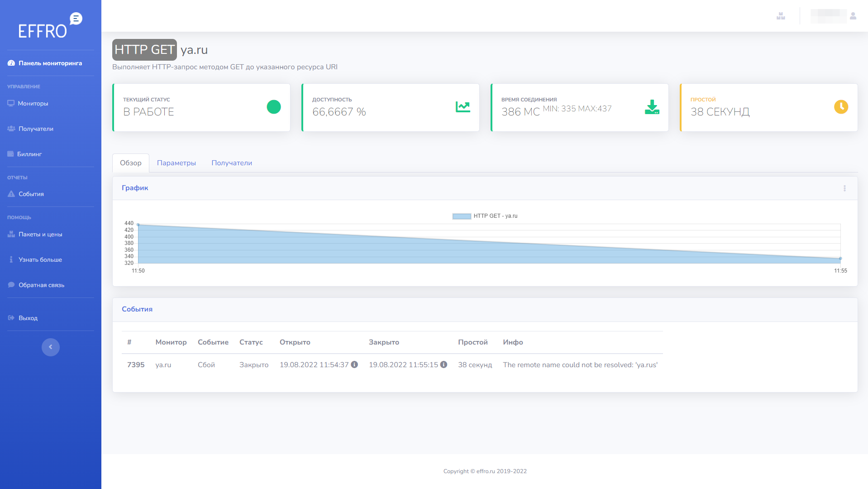Click the green current status indicator
Screen dimensions: 868x489
click(x=274, y=107)
